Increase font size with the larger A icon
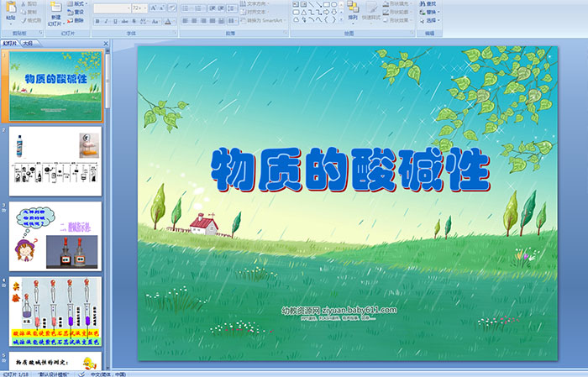 click(x=154, y=8)
